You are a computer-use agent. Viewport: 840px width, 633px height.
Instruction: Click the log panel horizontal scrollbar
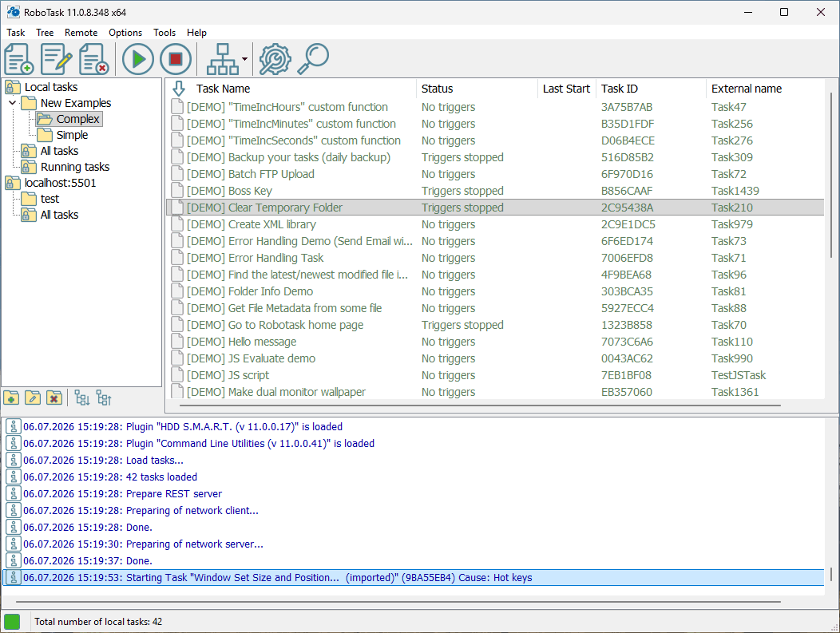pyautogui.click(x=398, y=601)
